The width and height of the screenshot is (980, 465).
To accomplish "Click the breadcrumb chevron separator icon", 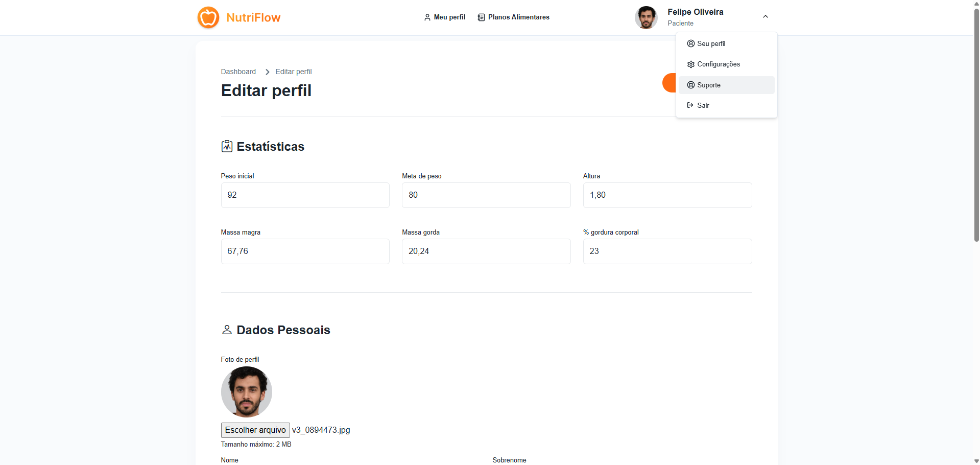I will pyautogui.click(x=267, y=72).
